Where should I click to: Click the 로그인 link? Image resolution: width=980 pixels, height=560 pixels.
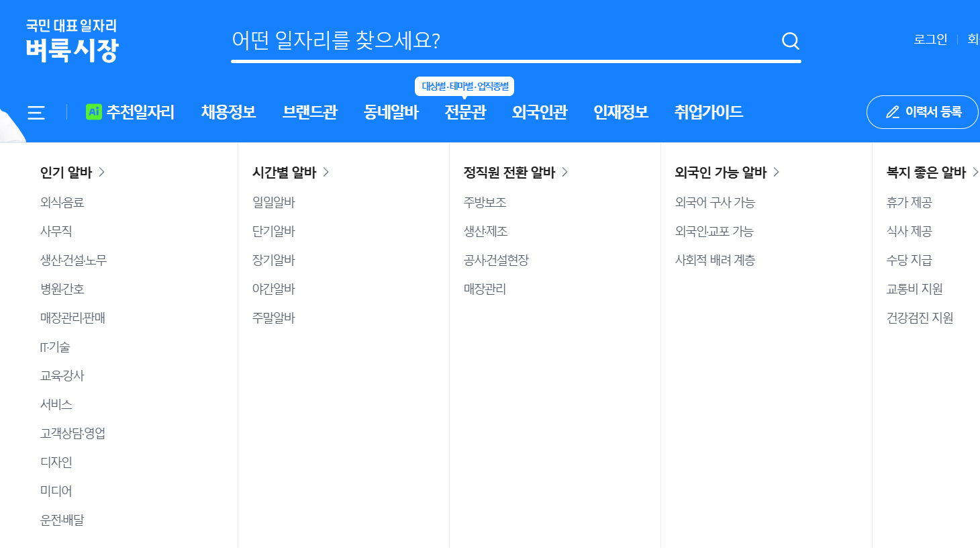930,39
